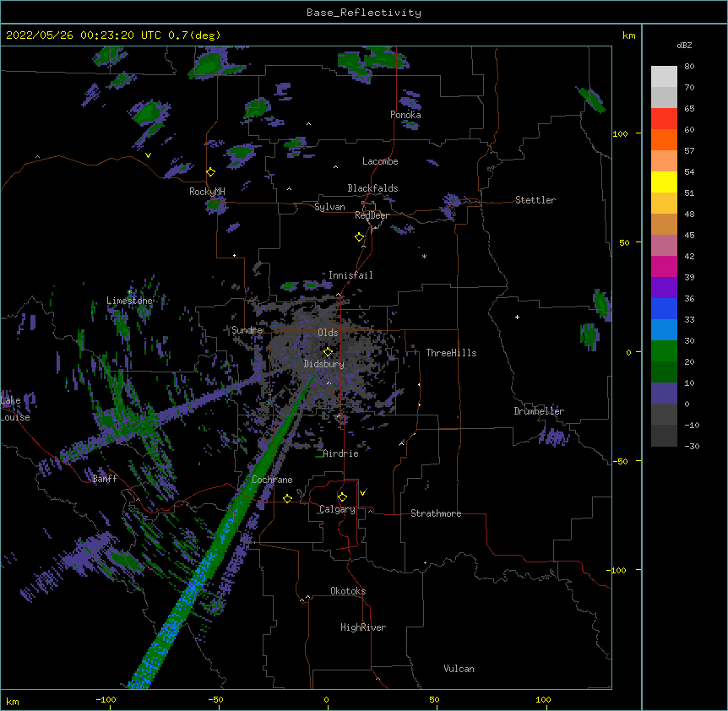This screenshot has width=728, height=711.
Task: Click the Didsbury label
Action: (323, 364)
